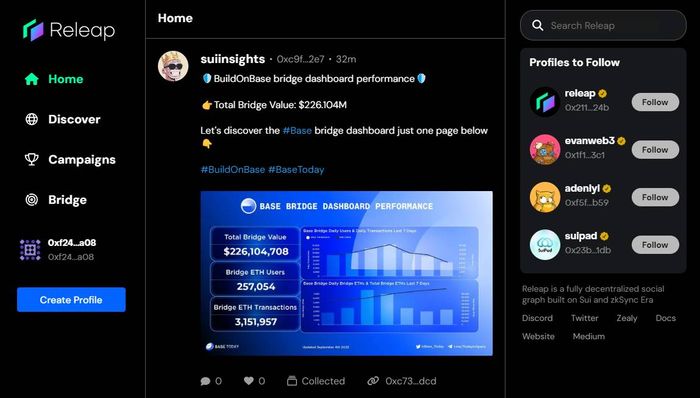Image resolution: width=700 pixels, height=398 pixels.
Task: Focus the Search Releap field
Action: (x=603, y=25)
